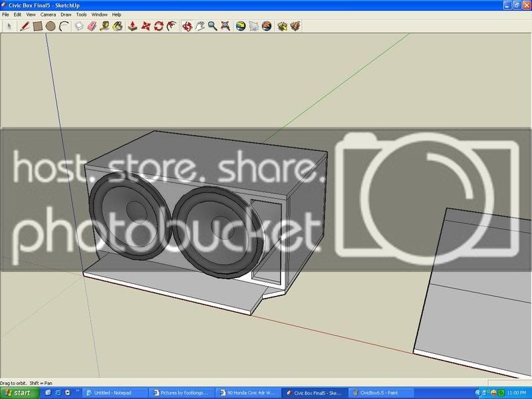
Task: Open the Window menu
Action: click(99, 15)
